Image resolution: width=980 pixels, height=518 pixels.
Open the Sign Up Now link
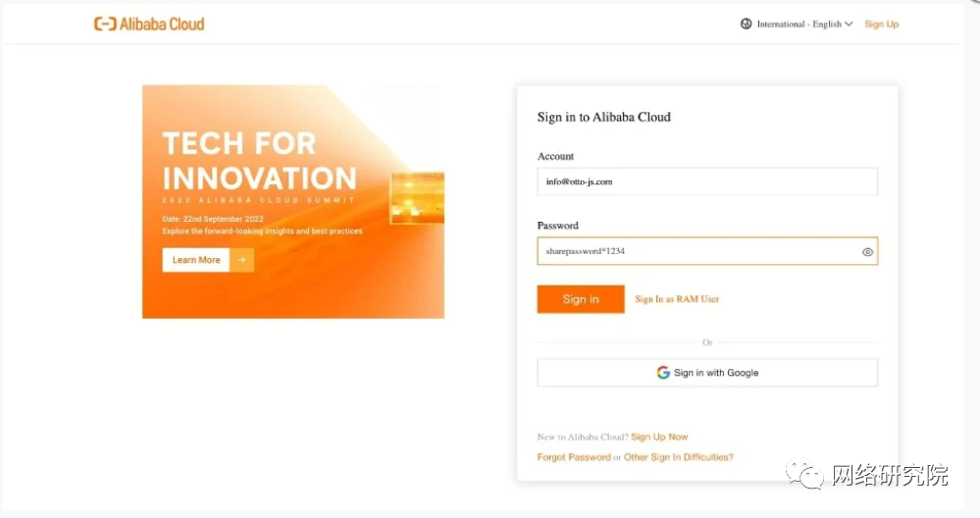pos(659,437)
